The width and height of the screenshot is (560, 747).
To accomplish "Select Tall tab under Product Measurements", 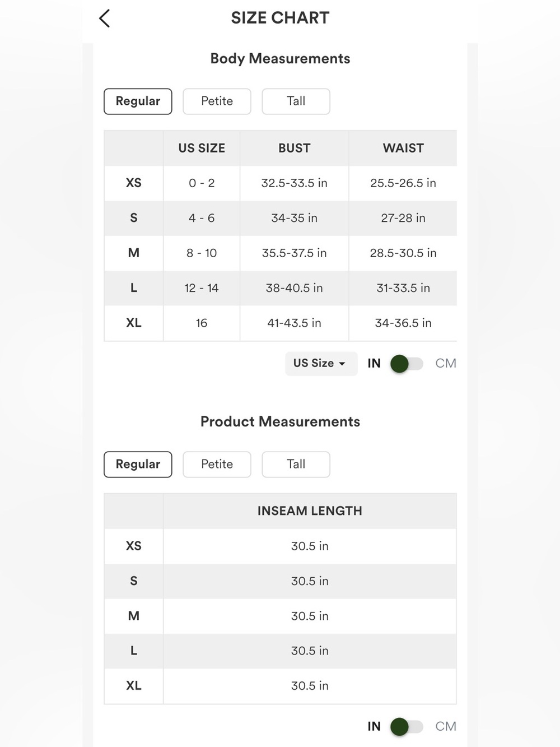I will 296,465.
